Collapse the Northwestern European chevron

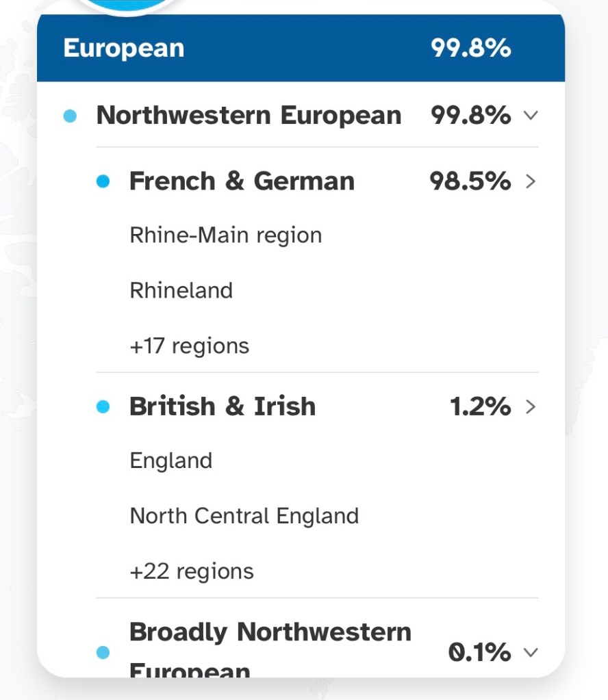[x=530, y=116]
